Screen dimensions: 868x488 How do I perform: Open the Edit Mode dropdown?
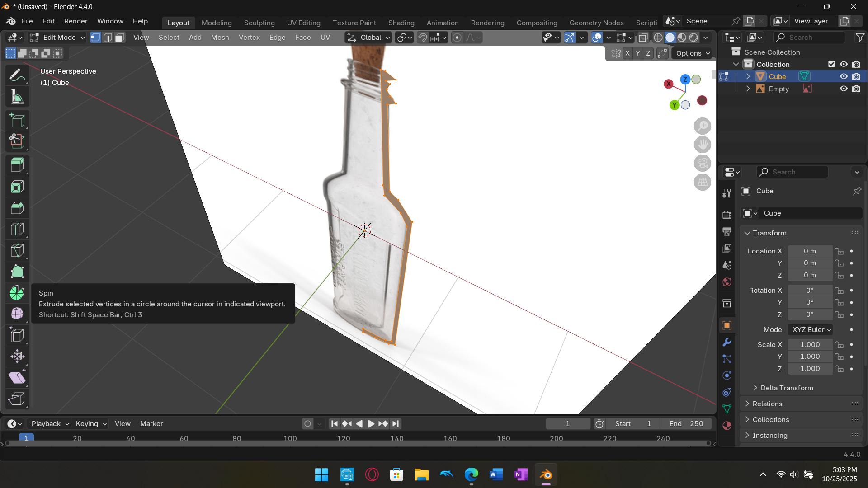[x=57, y=38]
